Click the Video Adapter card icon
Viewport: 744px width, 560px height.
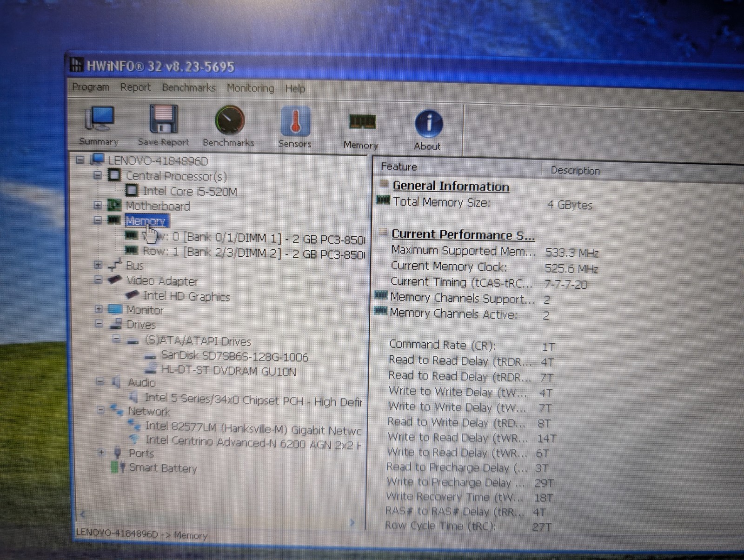coord(114,280)
